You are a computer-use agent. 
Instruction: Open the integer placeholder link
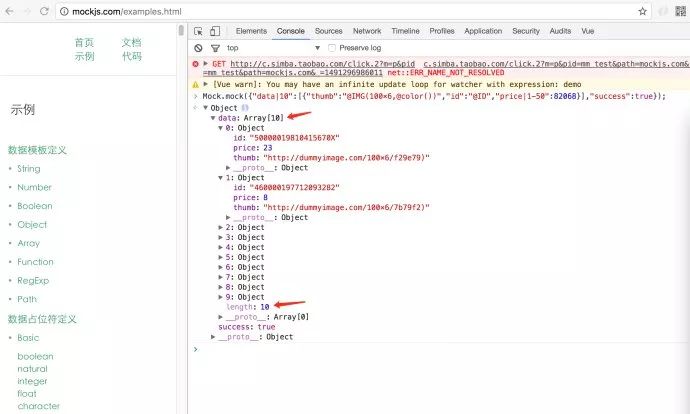[x=32, y=381]
